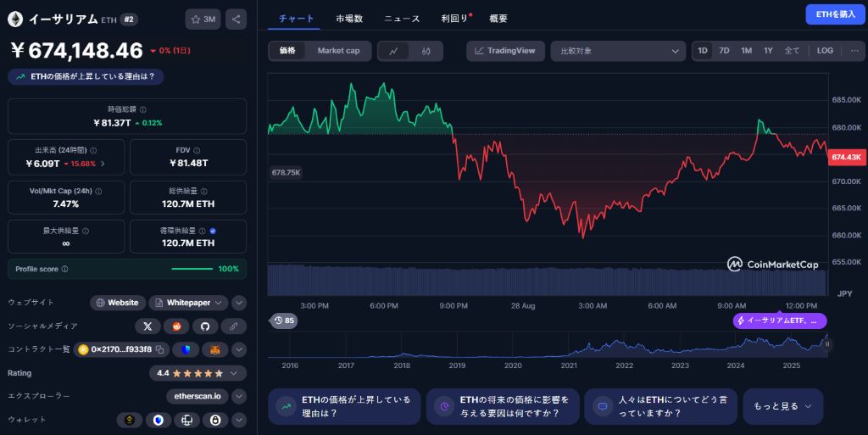The width and height of the screenshot is (868, 435).
Task: Switch chart to 価格 price view
Action: coord(287,51)
